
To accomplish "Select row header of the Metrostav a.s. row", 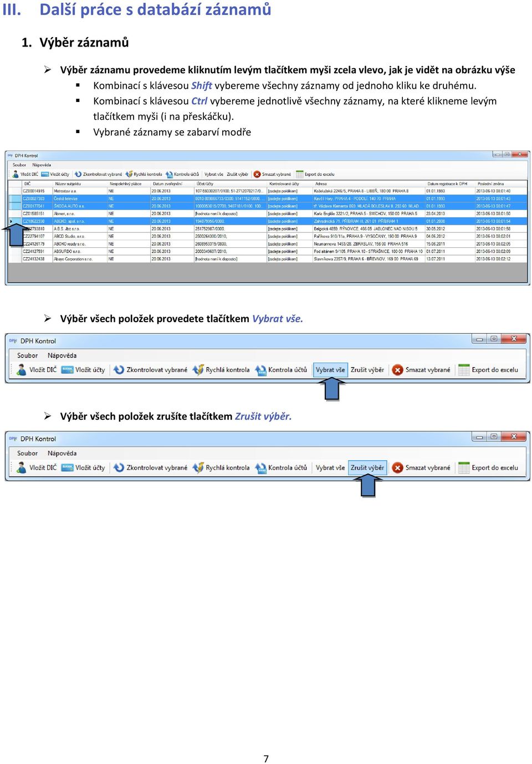I will [15, 191].
